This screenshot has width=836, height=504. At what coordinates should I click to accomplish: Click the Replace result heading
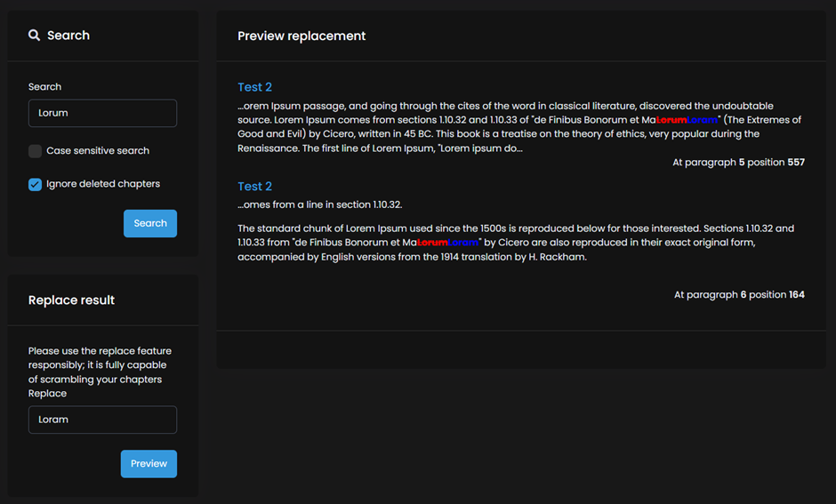(71, 300)
